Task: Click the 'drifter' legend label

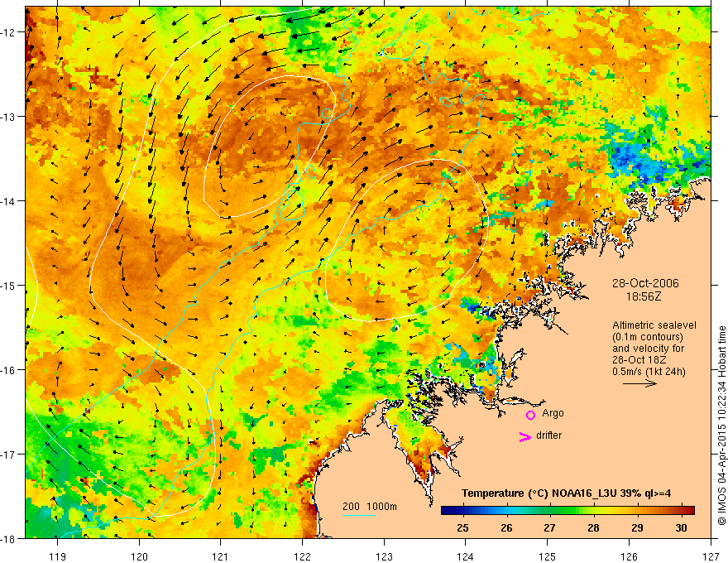Action: click(x=548, y=435)
